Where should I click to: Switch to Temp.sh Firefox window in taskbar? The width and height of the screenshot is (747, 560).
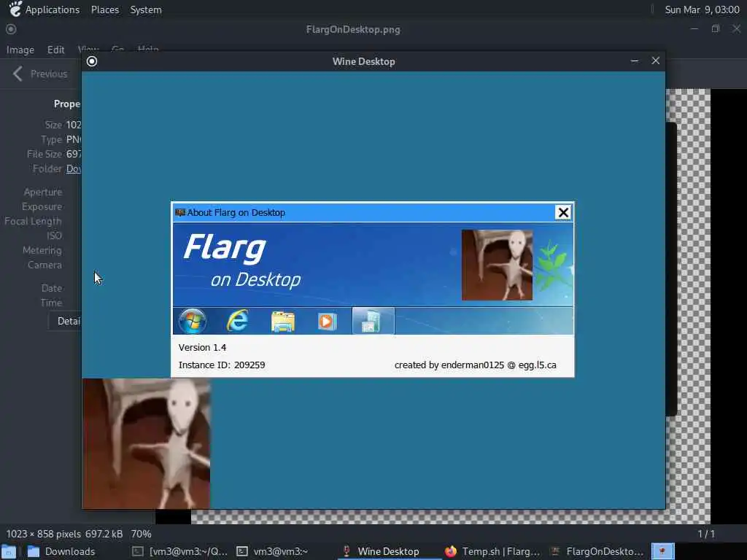click(x=492, y=551)
